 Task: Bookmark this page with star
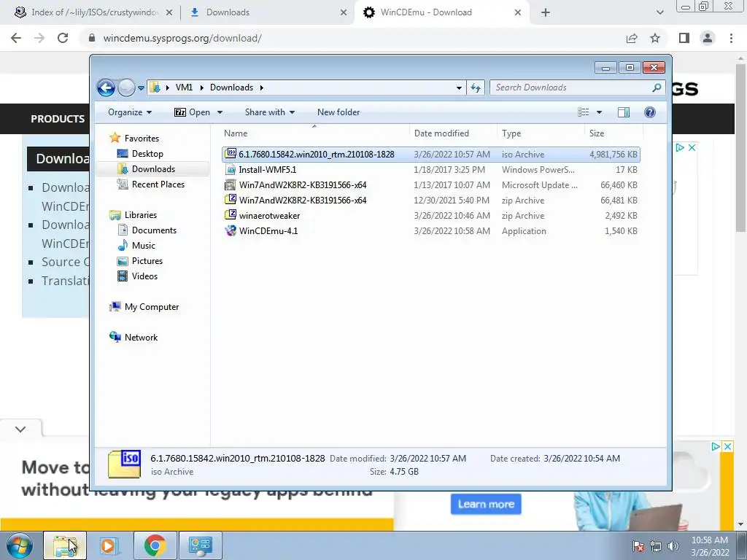pos(655,38)
